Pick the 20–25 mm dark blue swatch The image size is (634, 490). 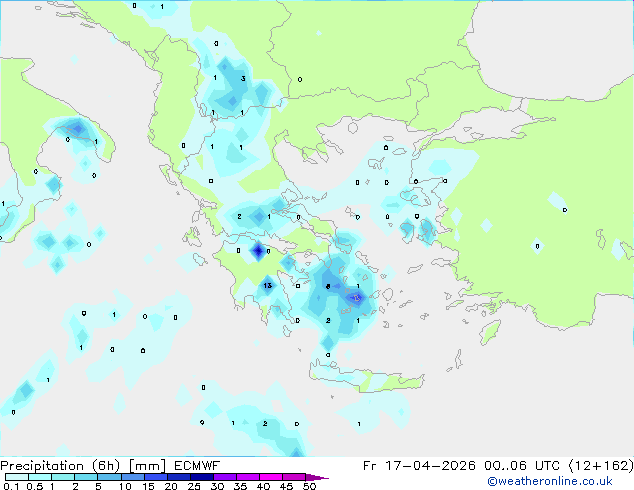[179, 477]
